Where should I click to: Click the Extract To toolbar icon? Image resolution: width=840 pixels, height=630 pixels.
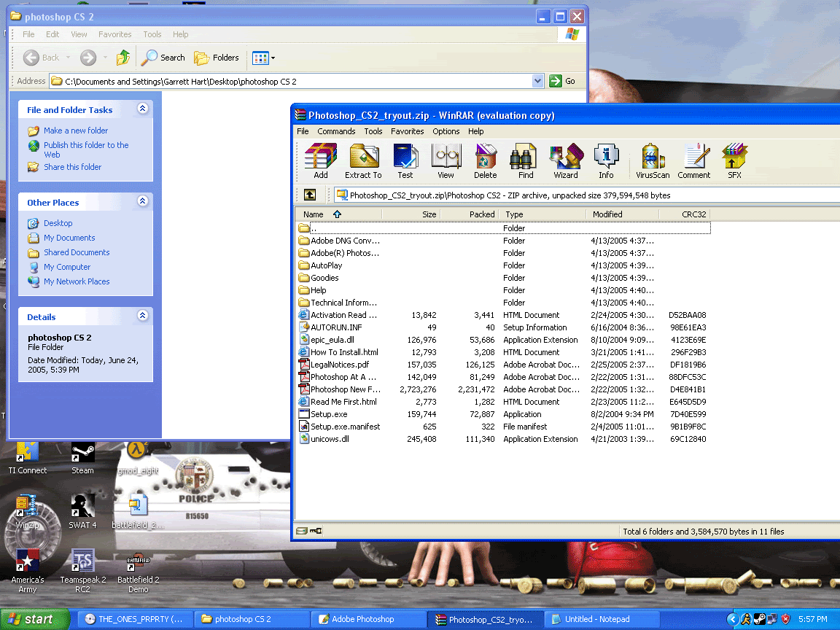click(363, 160)
